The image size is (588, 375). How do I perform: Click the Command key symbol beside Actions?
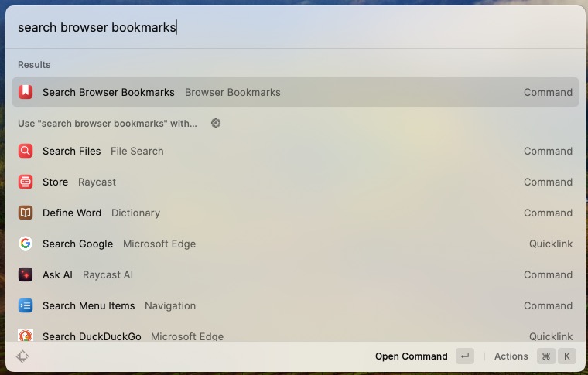(x=546, y=356)
